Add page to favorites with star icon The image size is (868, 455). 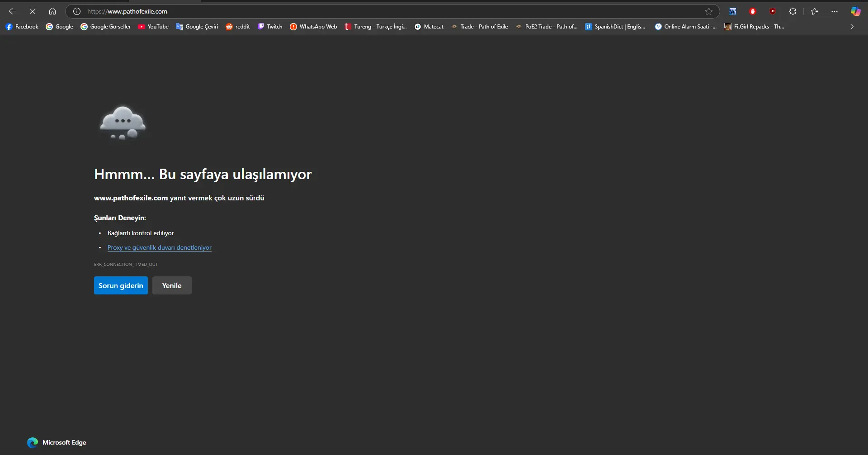click(x=708, y=11)
